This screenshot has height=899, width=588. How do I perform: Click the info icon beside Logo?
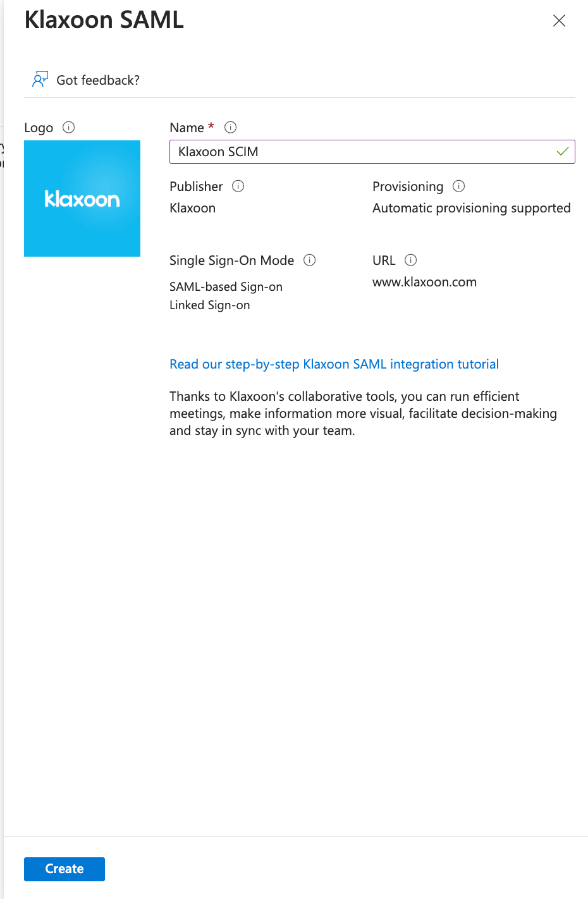point(69,127)
